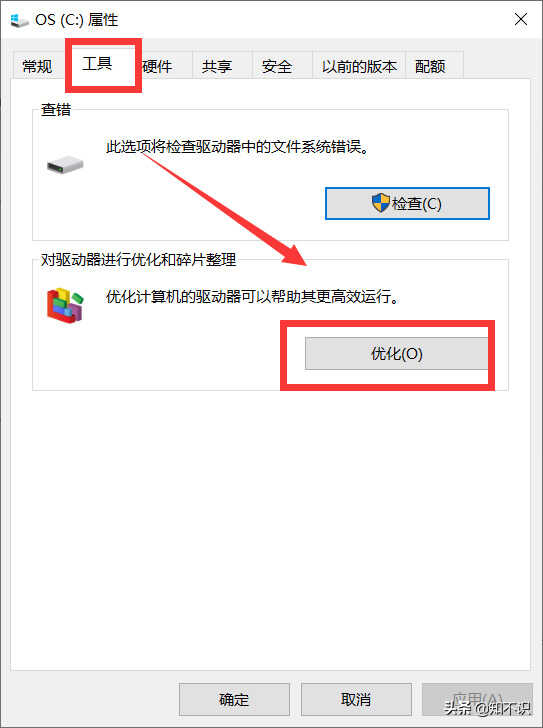
Task: Click the OS drive icon in title bar
Action: pyautogui.click(x=19, y=20)
